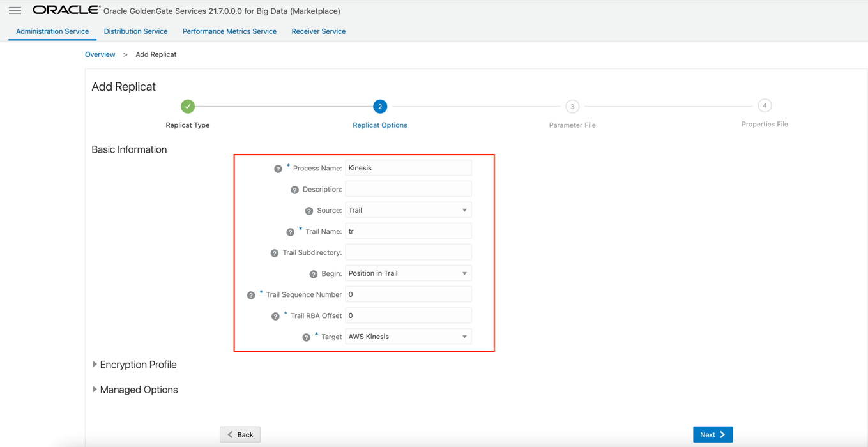Open help icon beside Begin
The height and width of the screenshot is (447, 868).
pyautogui.click(x=314, y=274)
